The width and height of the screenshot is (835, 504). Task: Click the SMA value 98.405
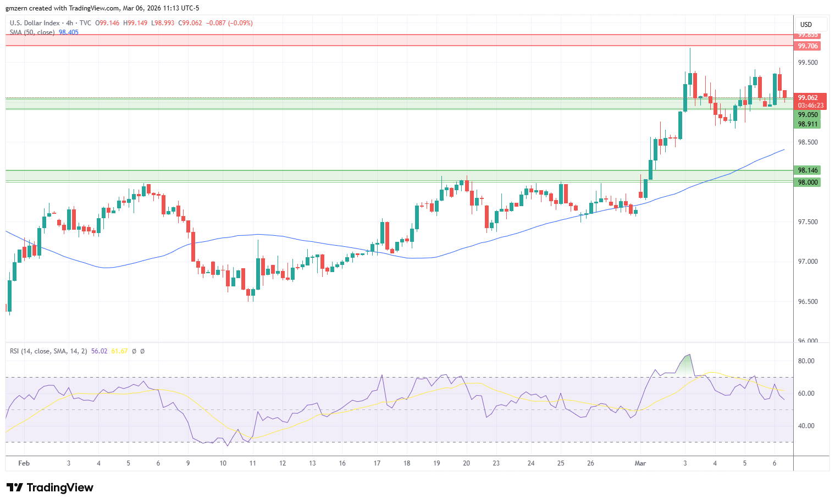point(69,32)
